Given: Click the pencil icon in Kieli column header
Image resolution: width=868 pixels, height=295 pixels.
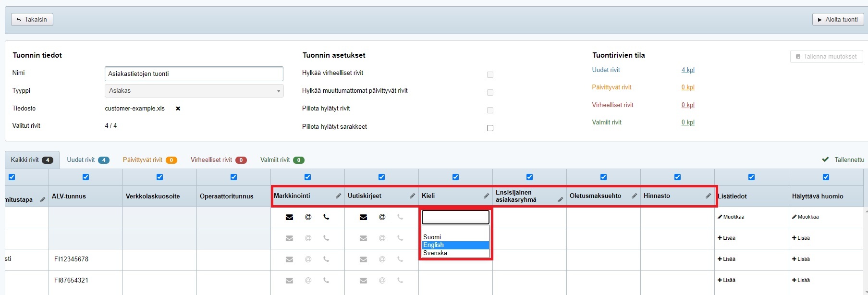Looking at the screenshot, I should point(486,196).
